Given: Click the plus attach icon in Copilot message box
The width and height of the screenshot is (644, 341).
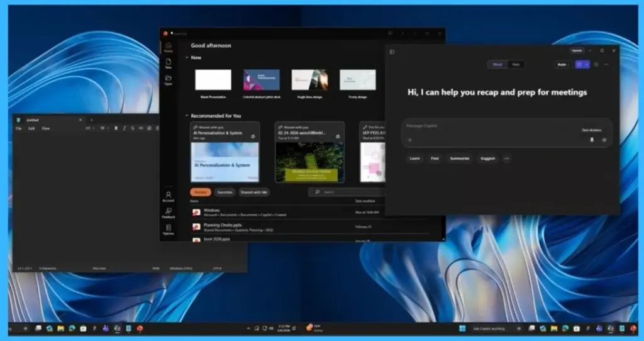Looking at the screenshot, I should tap(409, 140).
